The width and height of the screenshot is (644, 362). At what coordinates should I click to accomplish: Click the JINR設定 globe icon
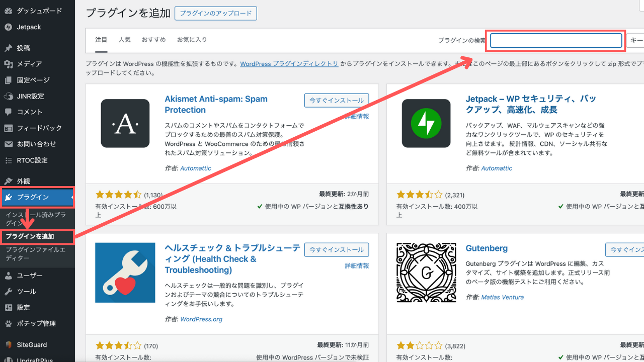8,96
